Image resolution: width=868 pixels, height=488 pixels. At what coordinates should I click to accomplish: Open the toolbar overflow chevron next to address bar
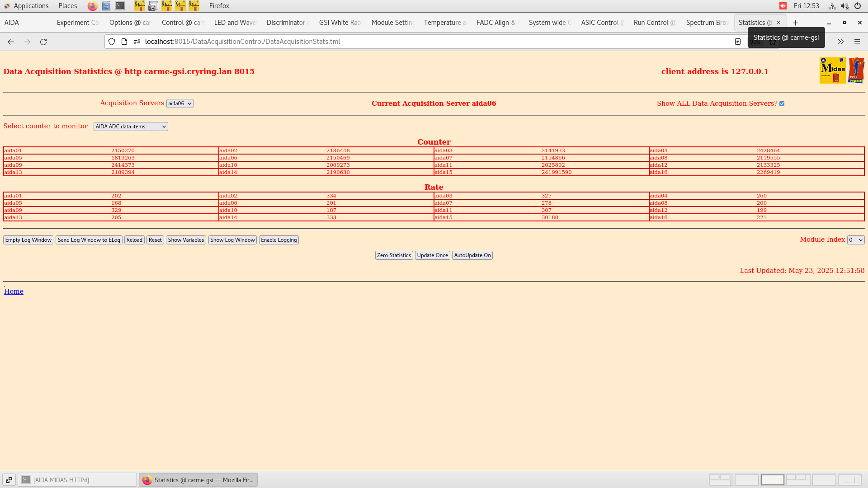tap(840, 42)
